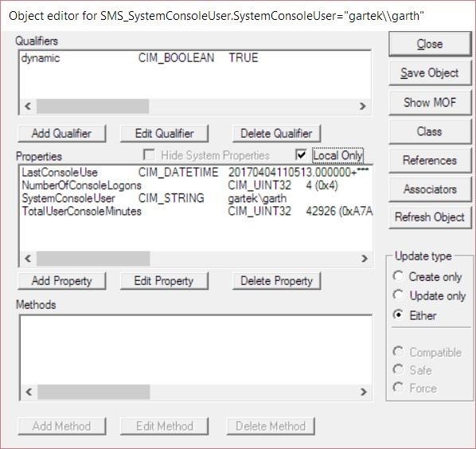The height and width of the screenshot is (449, 476).
Task: Click right arrow of Methods scrollbar
Action: pyautogui.click(x=364, y=392)
